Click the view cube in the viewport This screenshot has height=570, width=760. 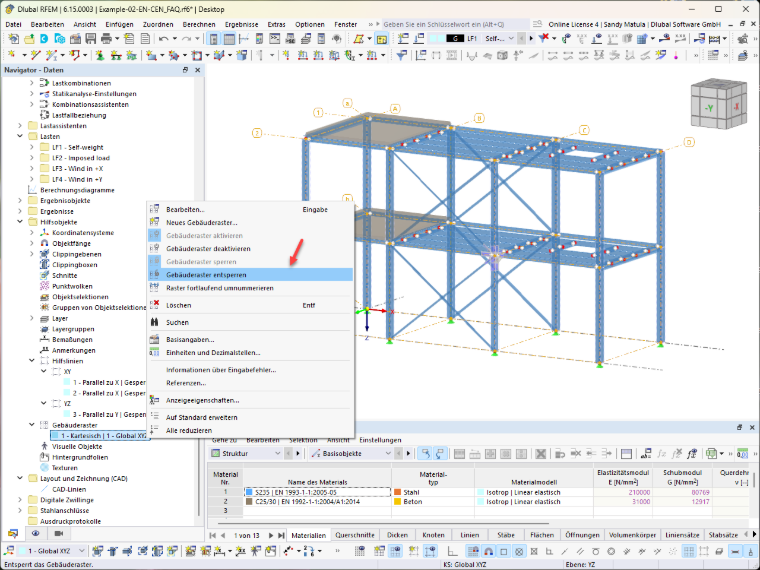tap(718, 103)
